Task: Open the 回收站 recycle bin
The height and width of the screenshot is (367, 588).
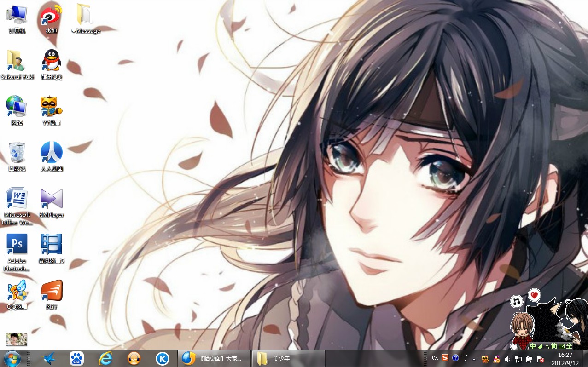Action: coord(17,157)
